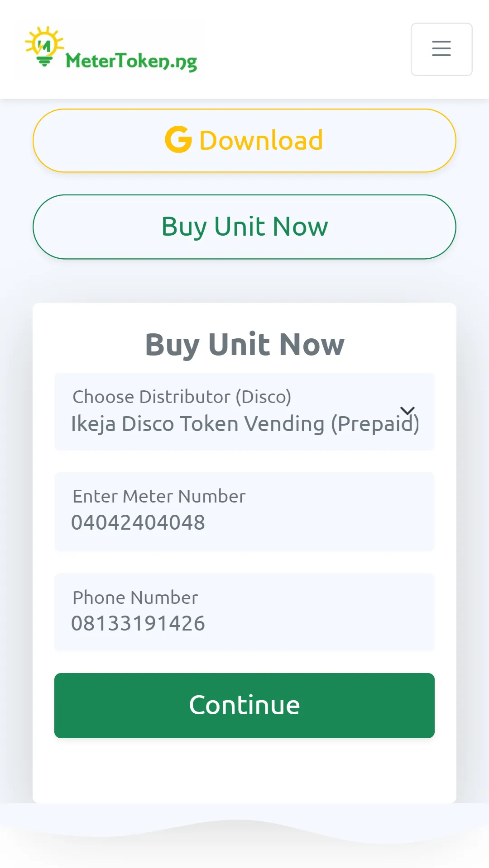489x868 pixels.
Task: Expand the distributor dropdown chevron arrow
Action: pyautogui.click(x=407, y=411)
